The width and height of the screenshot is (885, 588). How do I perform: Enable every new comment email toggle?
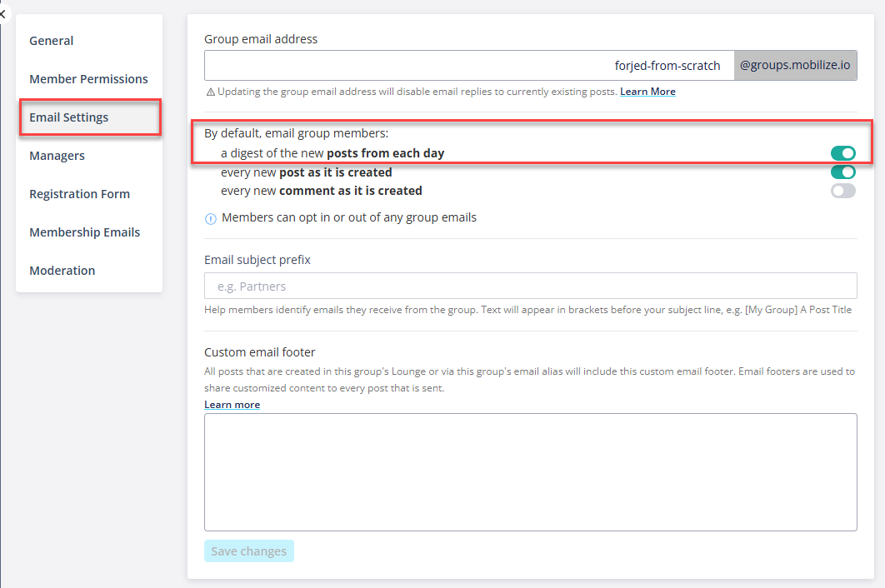842,191
